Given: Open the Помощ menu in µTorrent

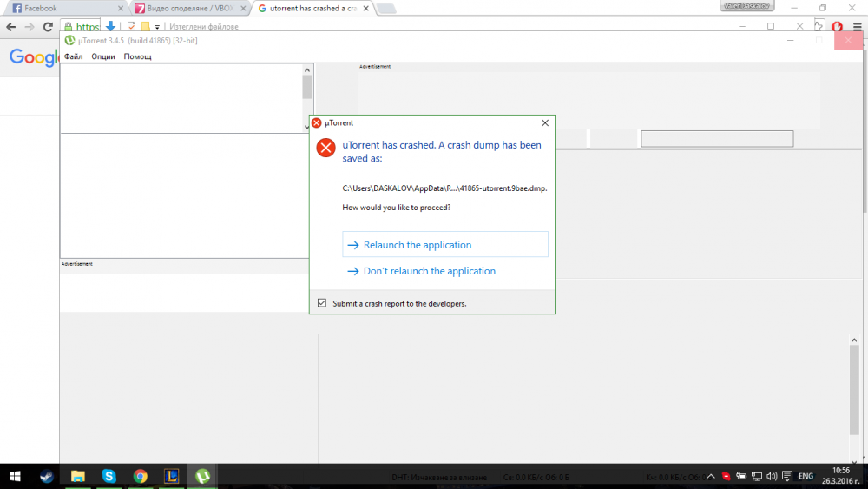Looking at the screenshot, I should [x=137, y=56].
